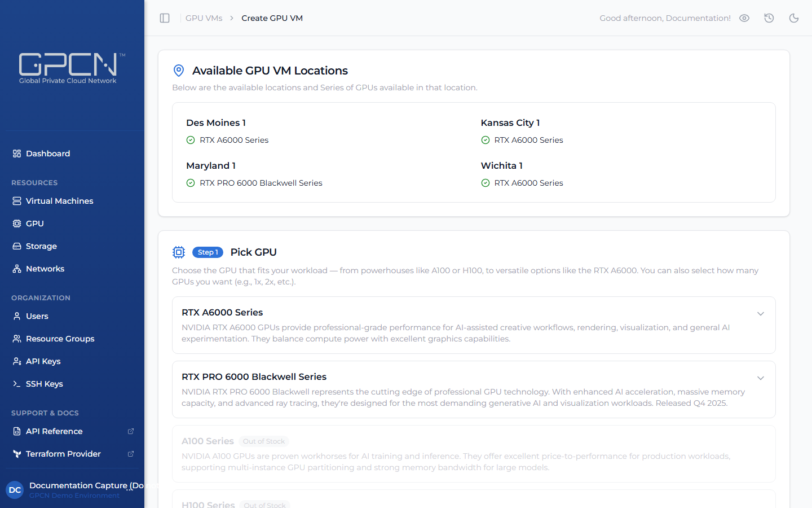Open the history clock icon

(x=769, y=18)
